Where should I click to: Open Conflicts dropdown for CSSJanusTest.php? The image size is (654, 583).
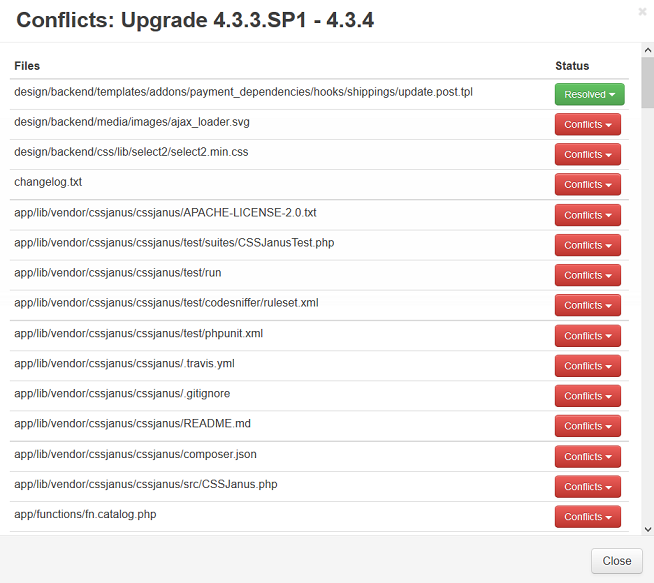point(588,245)
